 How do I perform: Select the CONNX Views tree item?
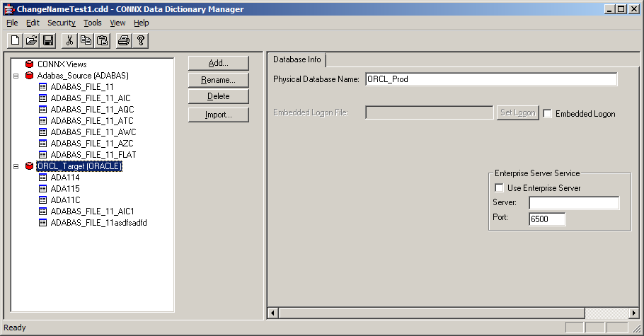click(62, 64)
